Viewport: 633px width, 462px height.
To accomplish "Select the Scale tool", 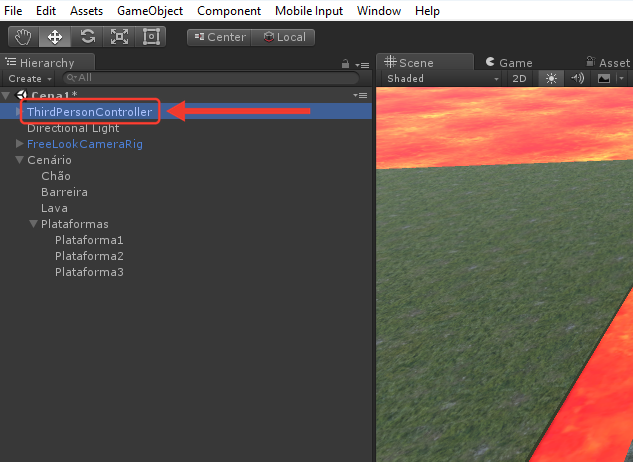I will pos(119,37).
